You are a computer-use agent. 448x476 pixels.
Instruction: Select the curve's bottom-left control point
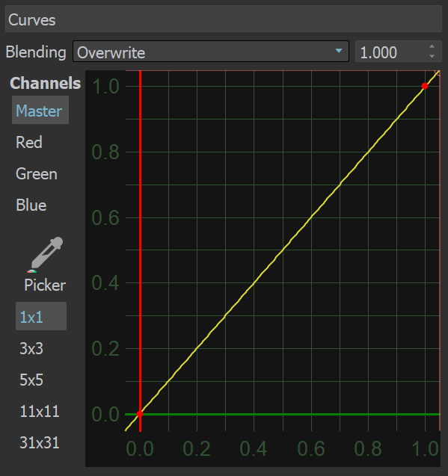click(x=140, y=414)
